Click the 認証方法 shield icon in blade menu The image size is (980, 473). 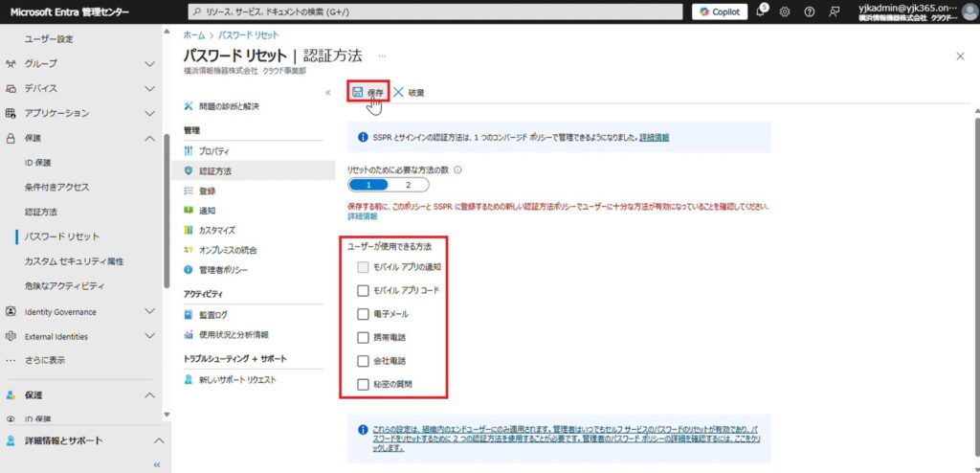click(x=189, y=170)
